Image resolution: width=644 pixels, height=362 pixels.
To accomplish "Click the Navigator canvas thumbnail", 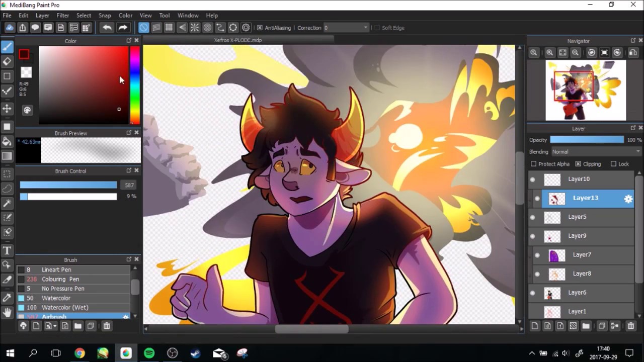I will click(x=586, y=90).
